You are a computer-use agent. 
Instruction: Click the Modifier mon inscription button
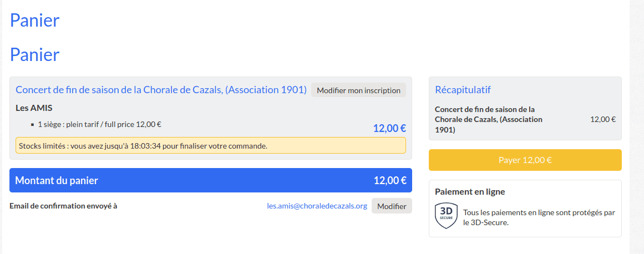[358, 90]
